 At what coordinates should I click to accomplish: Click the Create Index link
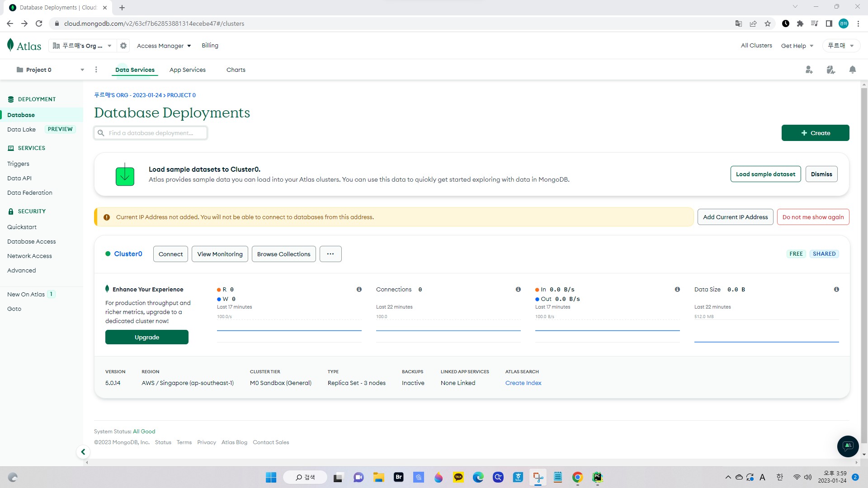pyautogui.click(x=523, y=383)
